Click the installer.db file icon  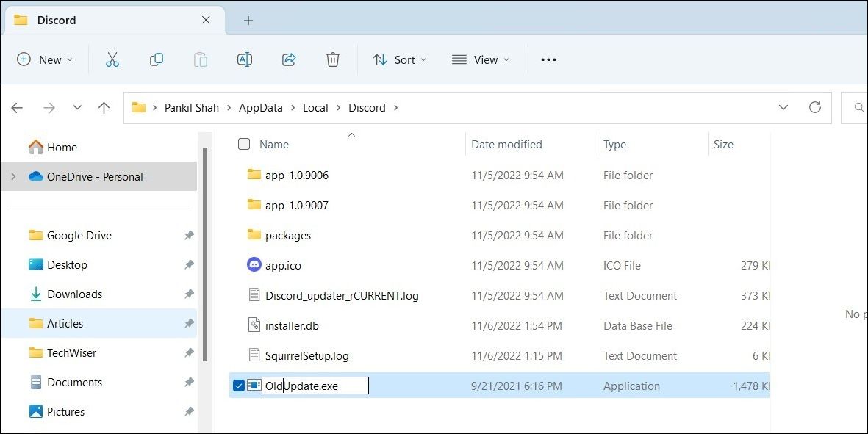pyautogui.click(x=254, y=325)
